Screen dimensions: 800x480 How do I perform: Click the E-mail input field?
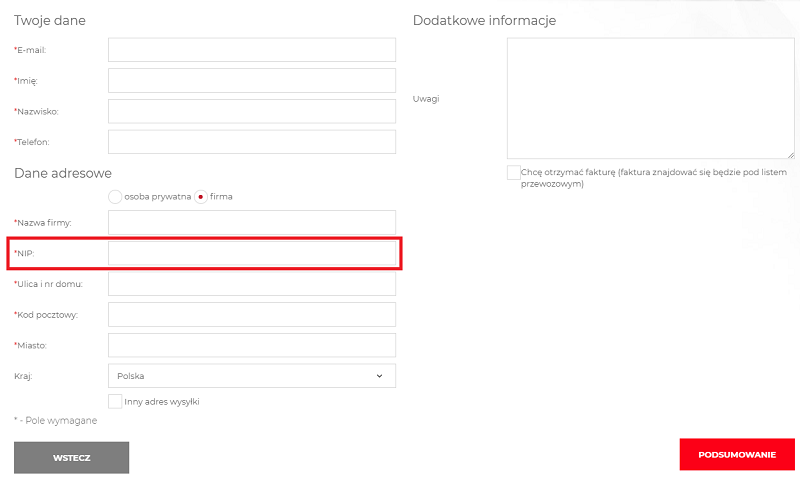pyautogui.click(x=251, y=50)
